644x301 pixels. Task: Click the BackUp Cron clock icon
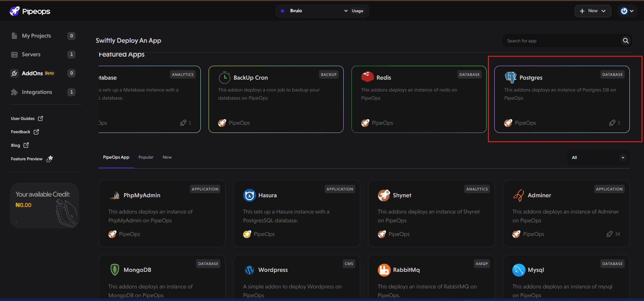[x=224, y=78]
